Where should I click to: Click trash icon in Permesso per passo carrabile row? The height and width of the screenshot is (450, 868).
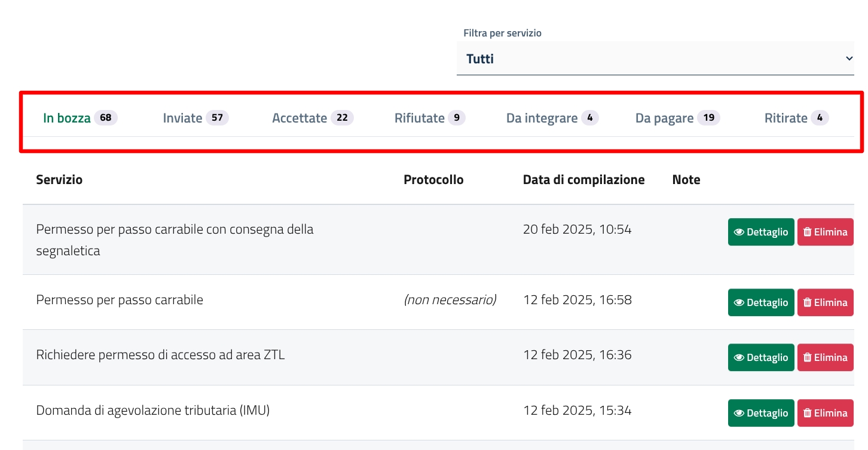tap(807, 302)
